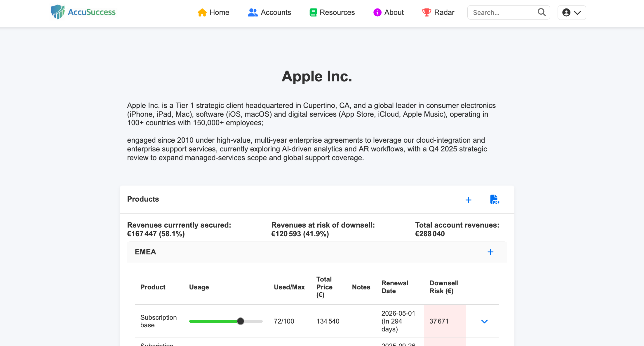This screenshot has width=644, height=346.
Task: Click the Renewal Date column header
Action: coord(395,287)
